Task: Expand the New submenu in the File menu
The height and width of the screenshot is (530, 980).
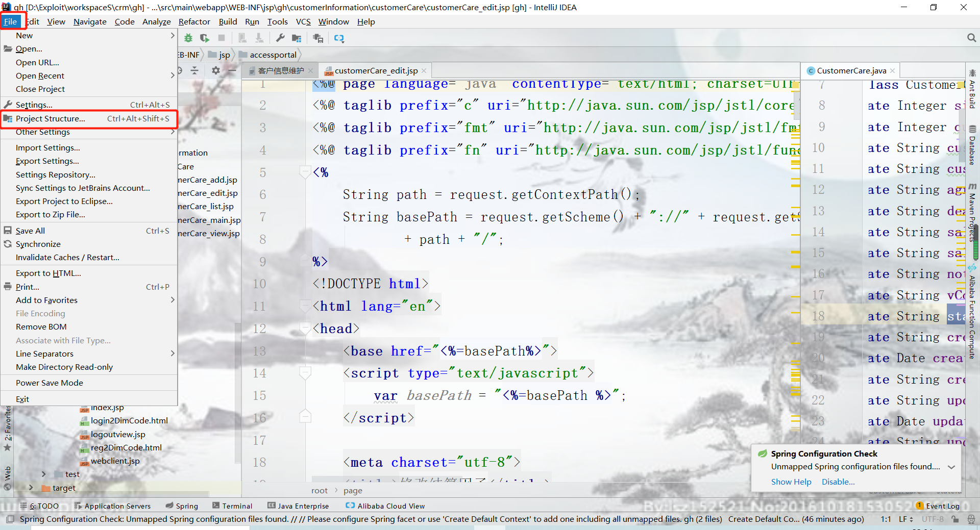Action: [89, 36]
